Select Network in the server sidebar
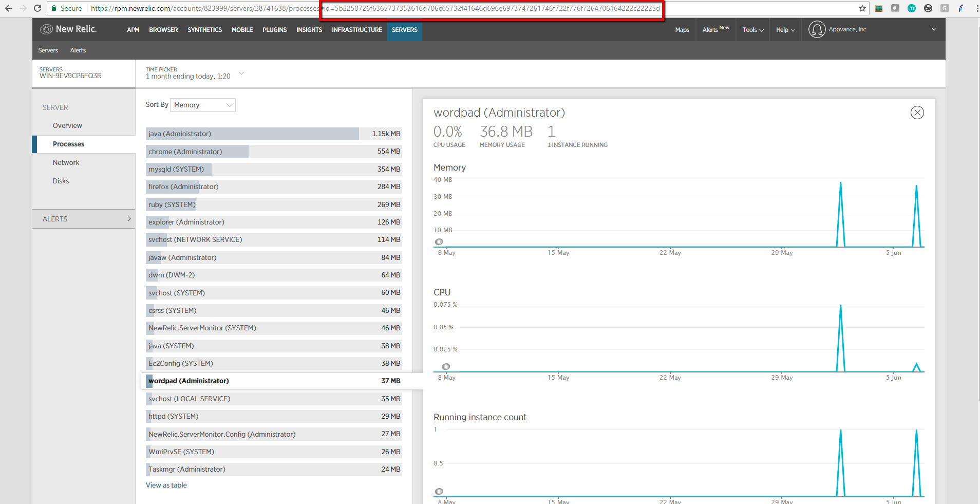Screen dimensions: 980x504 click(66, 162)
